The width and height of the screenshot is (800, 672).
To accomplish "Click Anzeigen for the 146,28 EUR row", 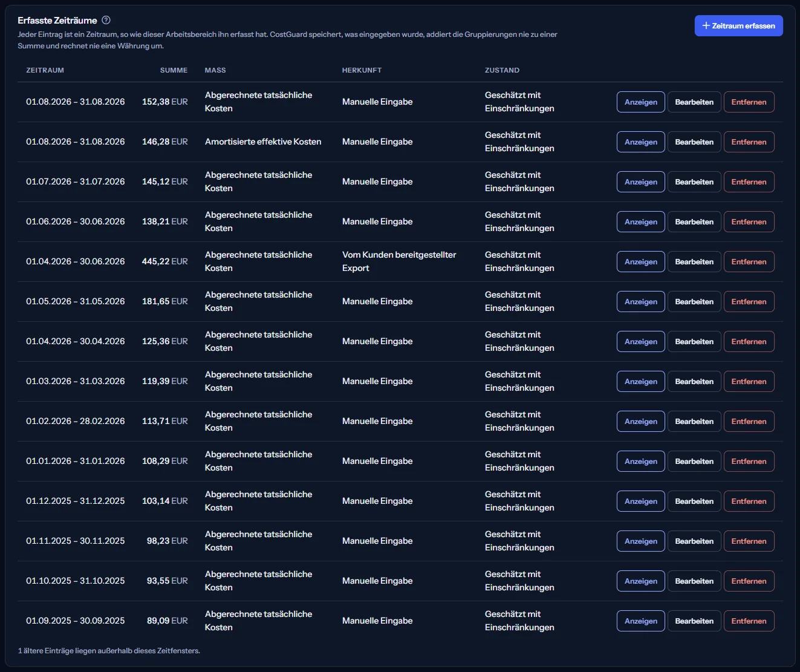I will coord(641,142).
